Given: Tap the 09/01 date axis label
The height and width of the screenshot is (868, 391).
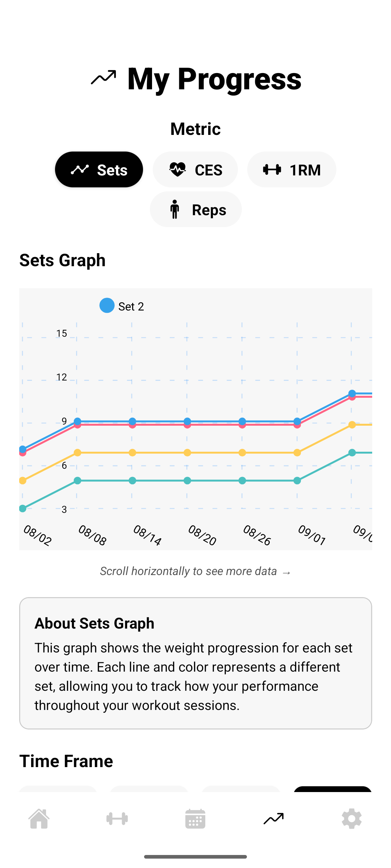Looking at the screenshot, I should [312, 535].
